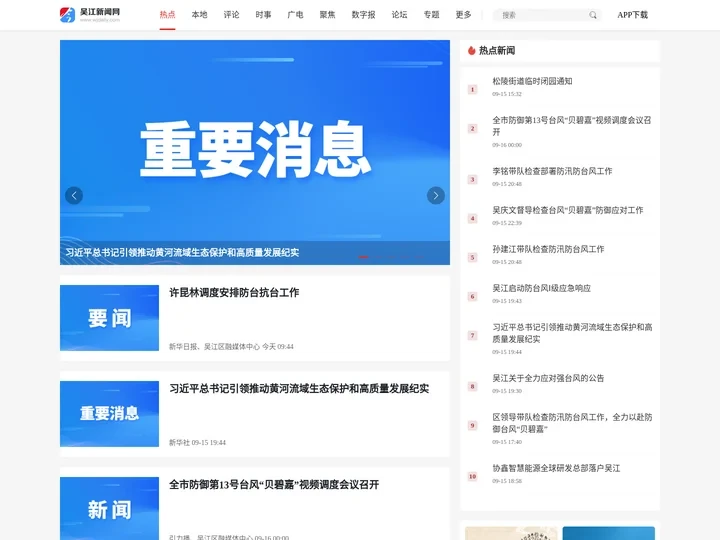720x540 pixels.
Task: Open hot news item ranked 2 about 贝碧嘉视频调度会议
Action: (x=572, y=126)
